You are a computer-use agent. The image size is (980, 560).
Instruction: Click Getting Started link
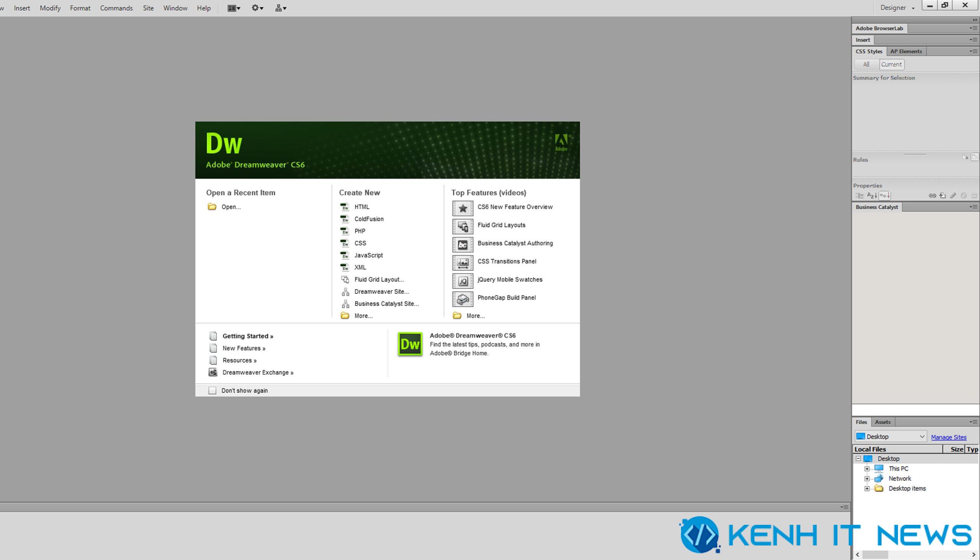[x=247, y=336]
